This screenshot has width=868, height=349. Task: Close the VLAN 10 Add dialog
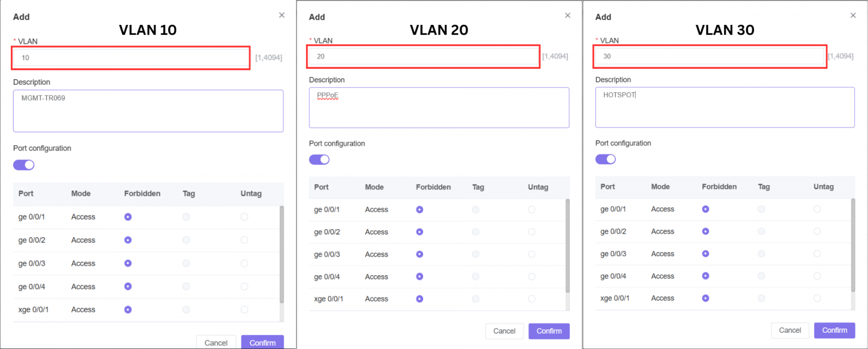click(x=282, y=15)
